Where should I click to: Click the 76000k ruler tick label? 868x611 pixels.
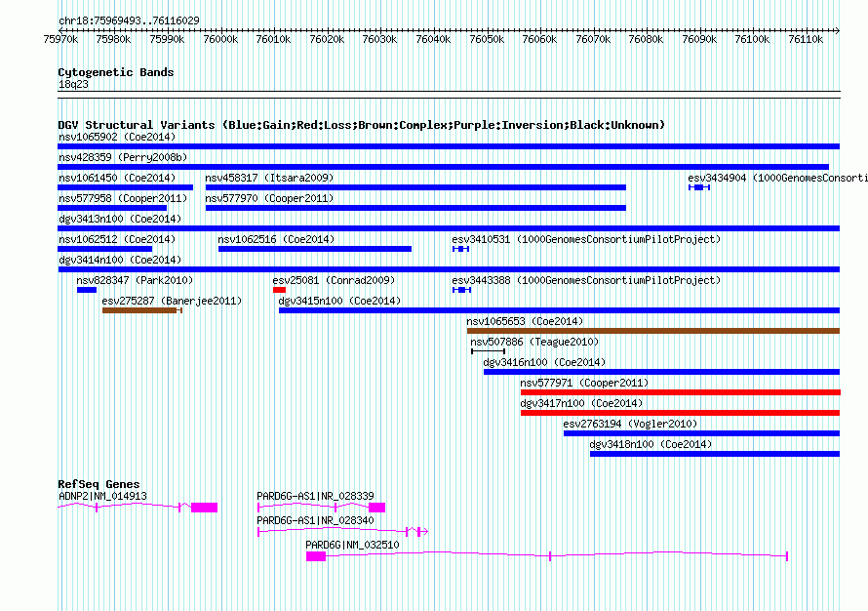[220, 39]
